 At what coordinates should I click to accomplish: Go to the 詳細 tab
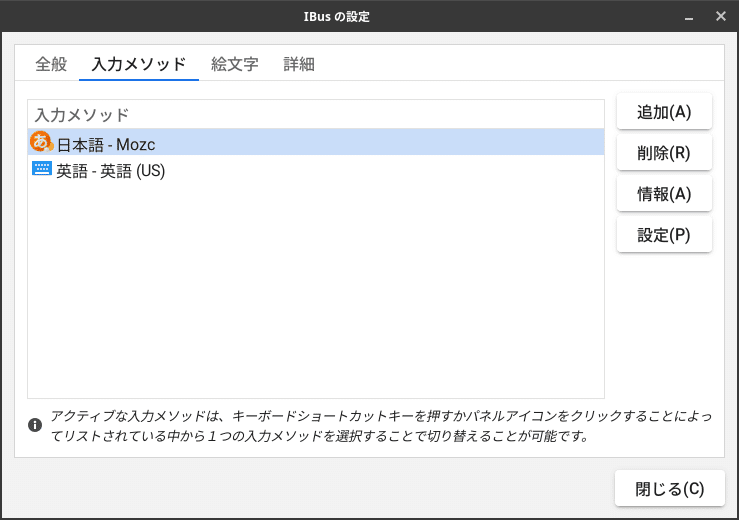299,64
